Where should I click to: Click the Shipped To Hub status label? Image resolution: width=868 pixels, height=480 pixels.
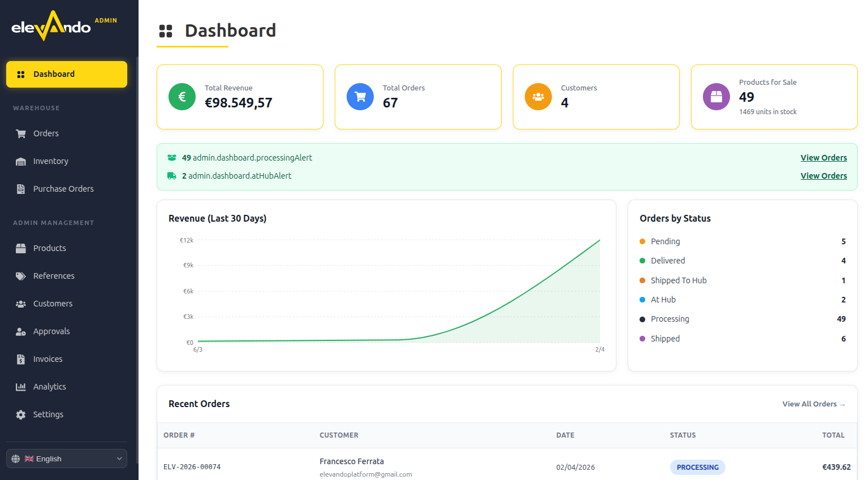point(679,280)
